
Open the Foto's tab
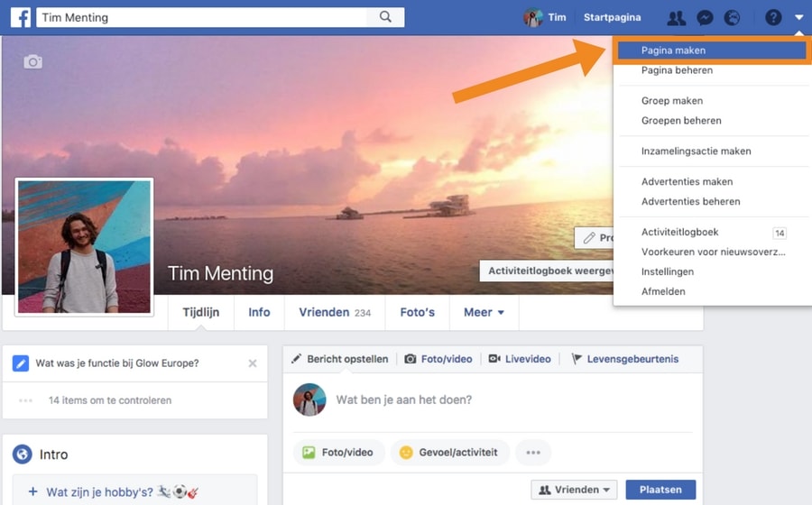pyautogui.click(x=418, y=313)
